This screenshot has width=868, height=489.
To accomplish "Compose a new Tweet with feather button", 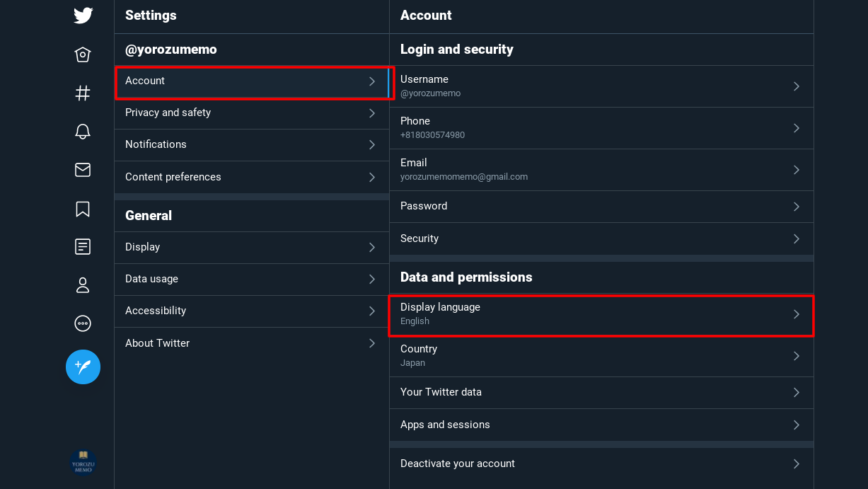I will tap(83, 367).
